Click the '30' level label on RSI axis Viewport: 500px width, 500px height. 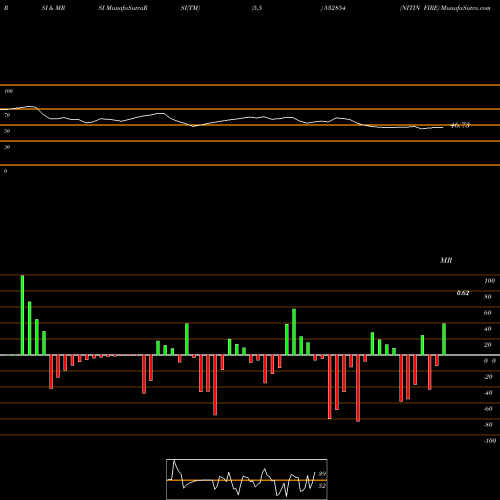(x=7, y=147)
